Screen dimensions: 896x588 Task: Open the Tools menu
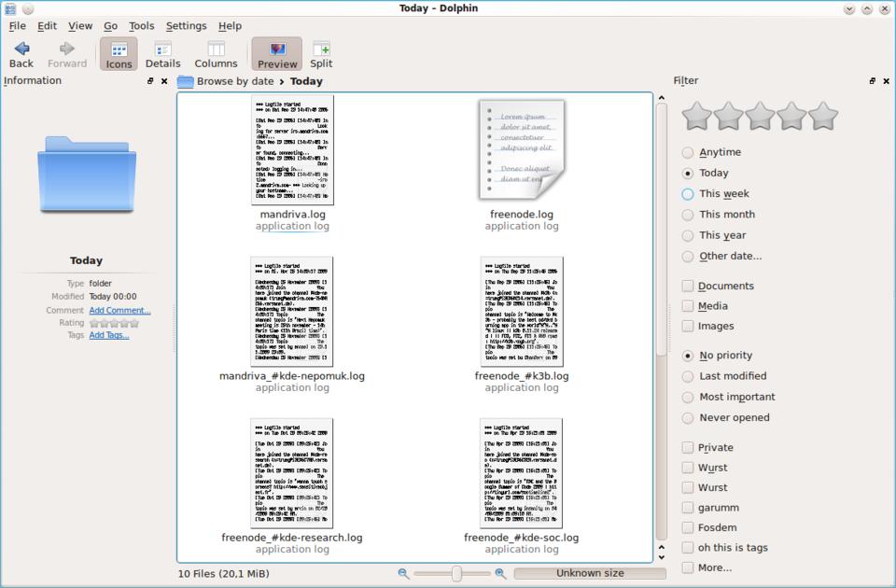(142, 26)
